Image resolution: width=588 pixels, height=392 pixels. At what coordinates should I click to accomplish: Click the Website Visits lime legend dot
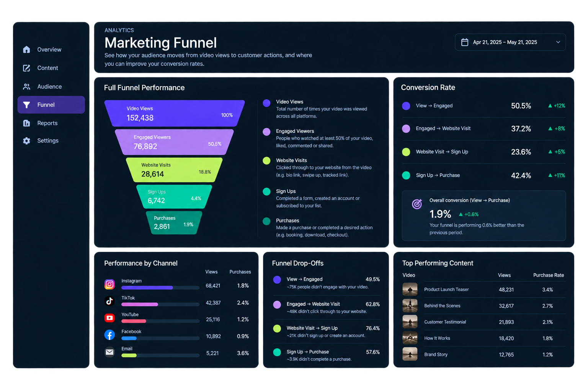click(267, 161)
